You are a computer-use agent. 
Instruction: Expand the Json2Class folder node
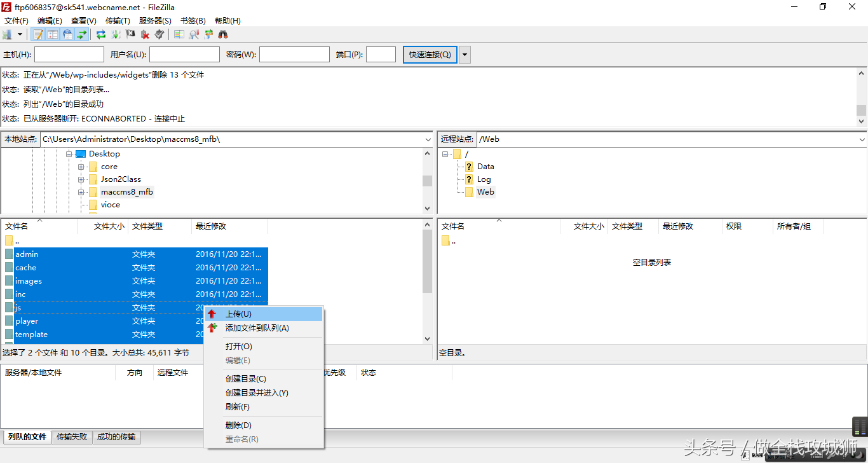pos(81,179)
